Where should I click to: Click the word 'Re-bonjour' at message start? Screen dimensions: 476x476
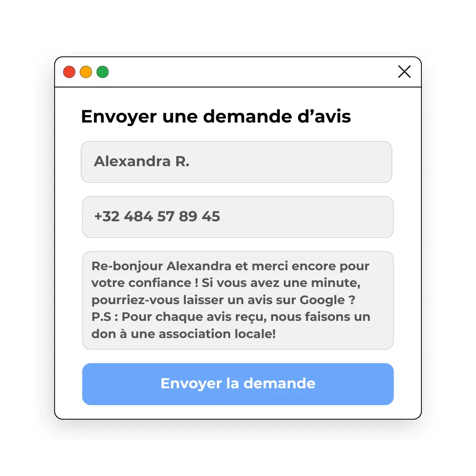pos(127,267)
